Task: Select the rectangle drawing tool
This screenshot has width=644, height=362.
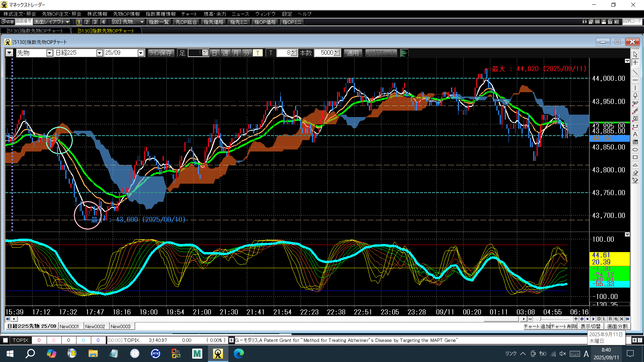Action: [x=635, y=158]
